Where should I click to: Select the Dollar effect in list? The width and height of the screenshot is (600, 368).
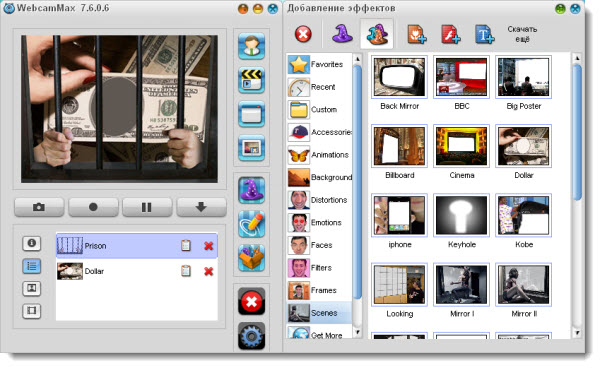pyautogui.click(x=137, y=271)
